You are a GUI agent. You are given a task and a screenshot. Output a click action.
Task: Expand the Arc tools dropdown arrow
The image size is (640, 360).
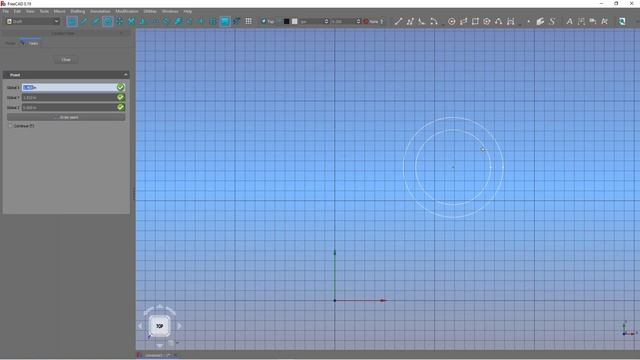pos(442,24)
